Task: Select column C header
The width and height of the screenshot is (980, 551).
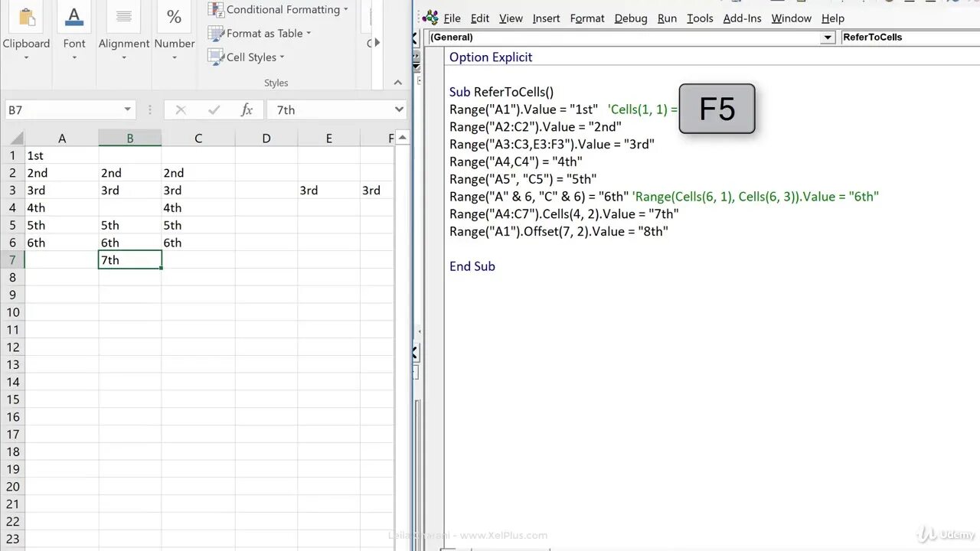Action: (x=198, y=139)
